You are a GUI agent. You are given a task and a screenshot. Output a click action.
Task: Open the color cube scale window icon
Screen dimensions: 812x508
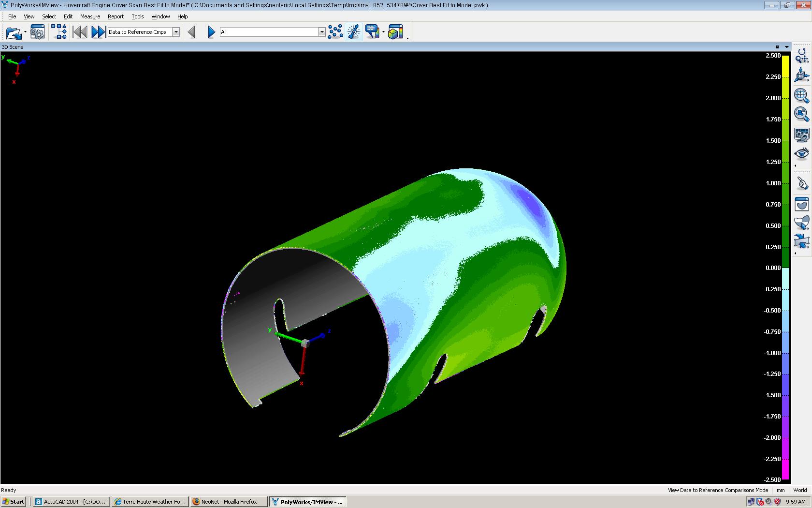point(395,32)
